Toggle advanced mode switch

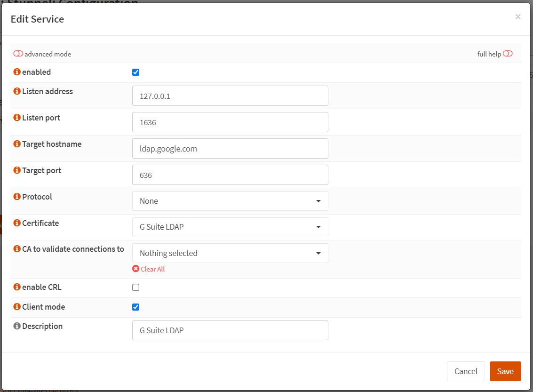point(18,54)
